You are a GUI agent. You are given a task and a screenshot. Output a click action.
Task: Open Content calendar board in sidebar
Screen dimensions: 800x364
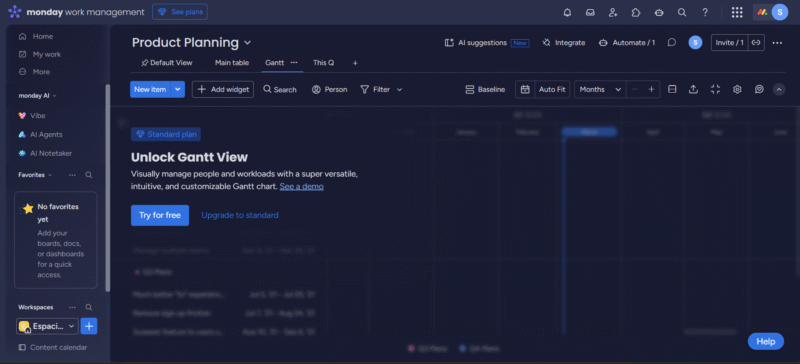[x=58, y=348]
